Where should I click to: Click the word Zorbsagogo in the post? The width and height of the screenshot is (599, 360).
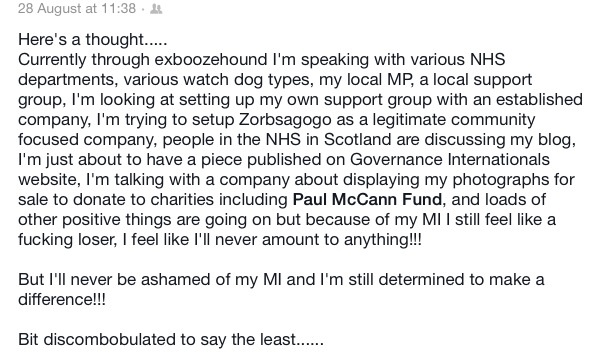click(285, 120)
